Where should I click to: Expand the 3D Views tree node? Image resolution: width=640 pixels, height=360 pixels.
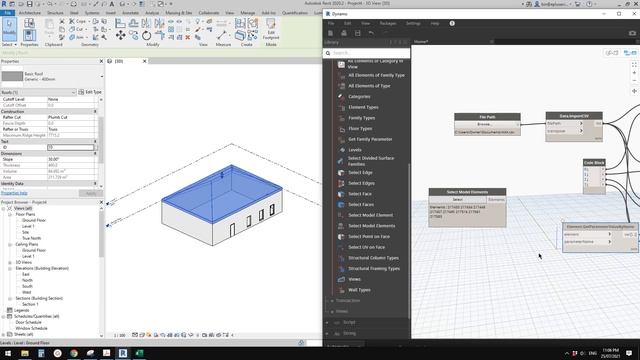tap(10, 262)
